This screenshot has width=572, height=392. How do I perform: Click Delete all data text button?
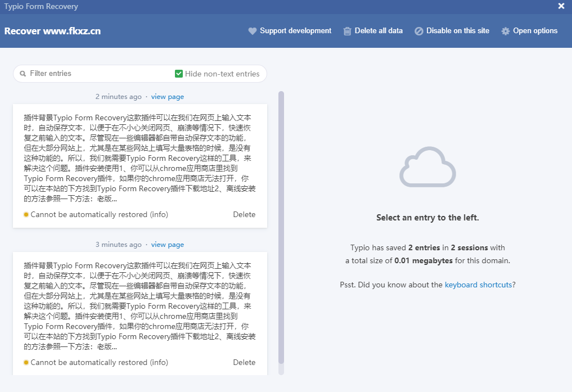379,31
